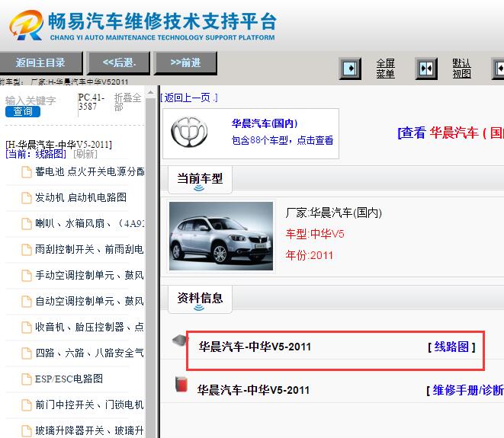
Task: Open 雨刮控制开关、前雨刮电 tree item
Action: pyautogui.click(x=89, y=249)
